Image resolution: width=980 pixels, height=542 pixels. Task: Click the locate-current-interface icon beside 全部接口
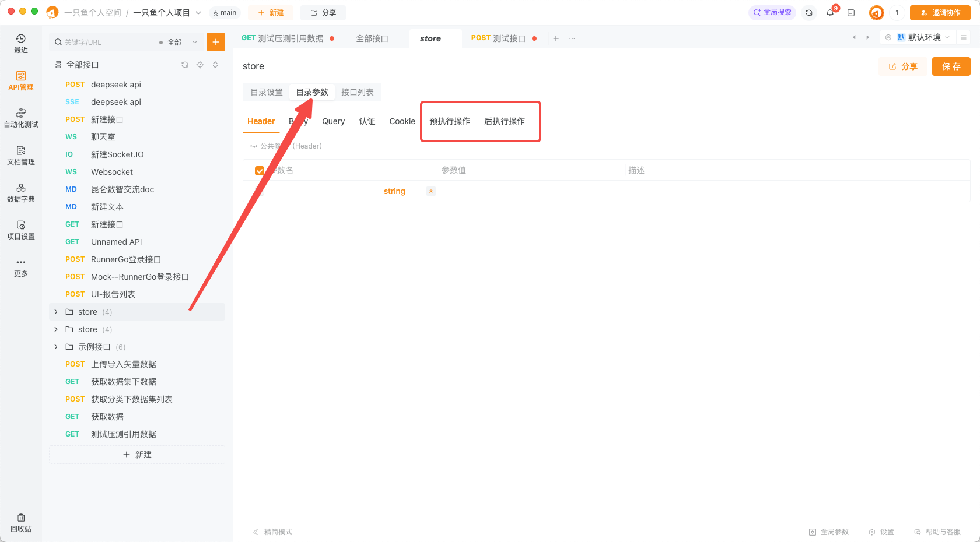click(200, 65)
